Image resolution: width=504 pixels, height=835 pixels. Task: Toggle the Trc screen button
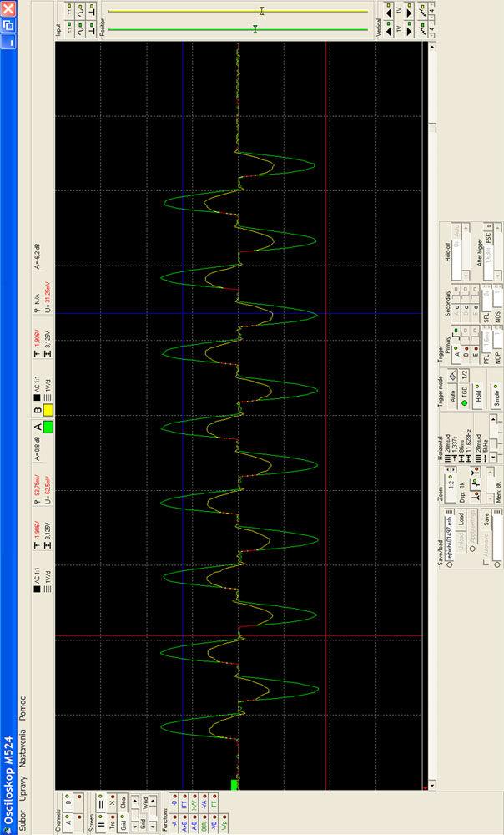pyautogui.click(x=113, y=821)
